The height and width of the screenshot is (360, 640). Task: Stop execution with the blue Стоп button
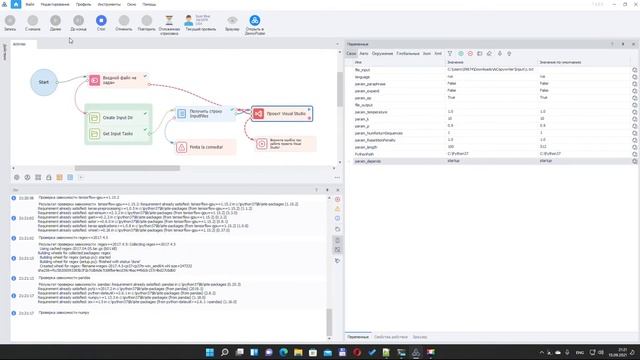click(x=101, y=23)
